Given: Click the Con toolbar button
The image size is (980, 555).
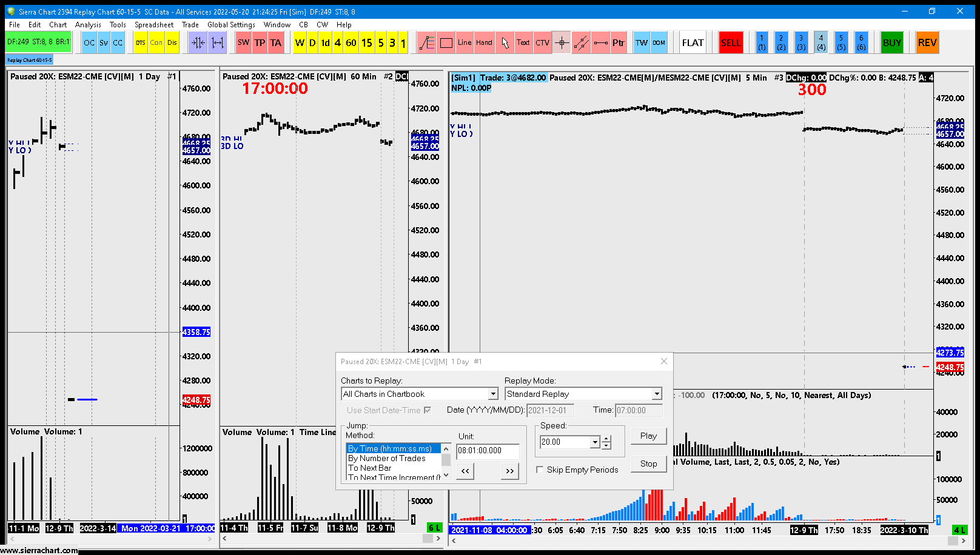Looking at the screenshot, I should (x=156, y=42).
